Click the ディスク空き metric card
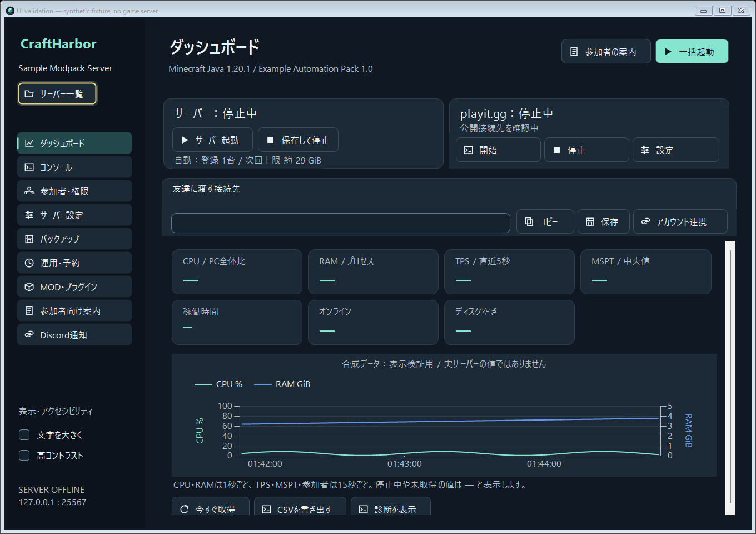This screenshot has height=534, width=756. coord(509,322)
